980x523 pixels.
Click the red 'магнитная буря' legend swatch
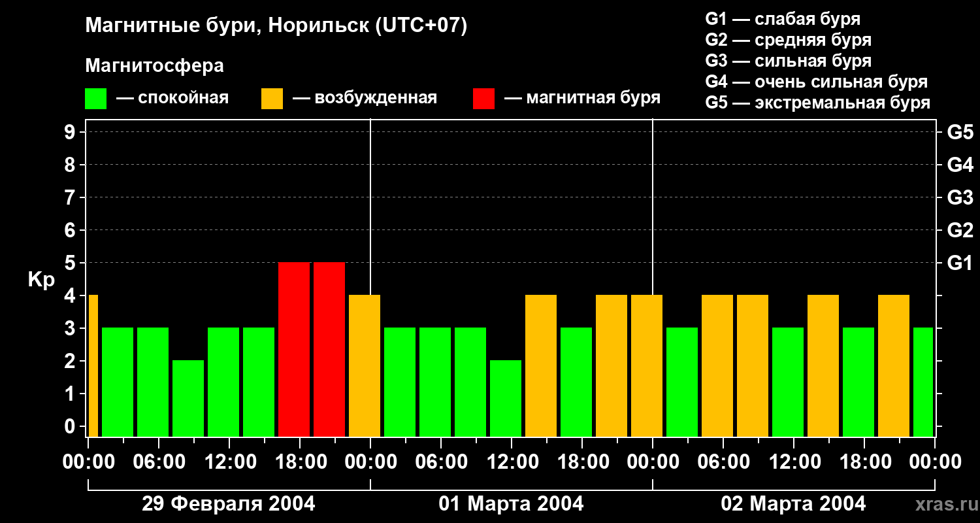coord(484,99)
